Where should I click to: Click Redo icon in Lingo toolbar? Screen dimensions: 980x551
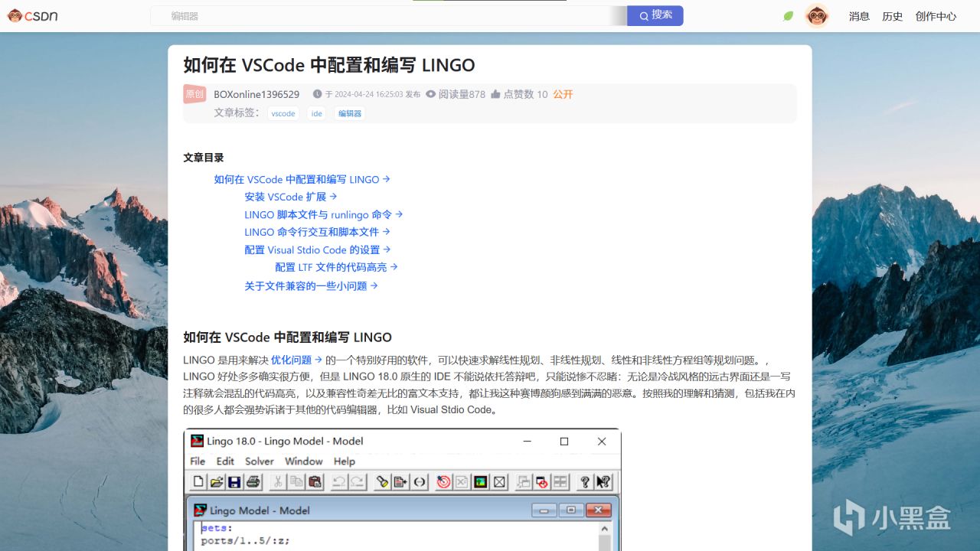(357, 481)
